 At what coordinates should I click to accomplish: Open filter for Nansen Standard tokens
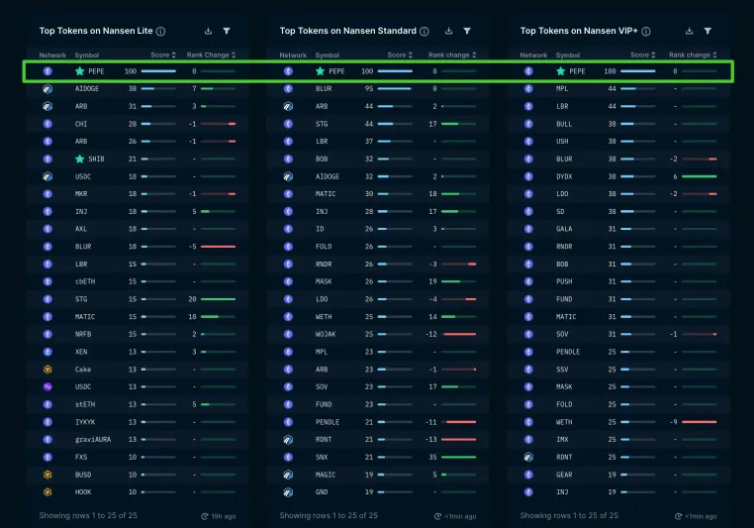(x=467, y=31)
